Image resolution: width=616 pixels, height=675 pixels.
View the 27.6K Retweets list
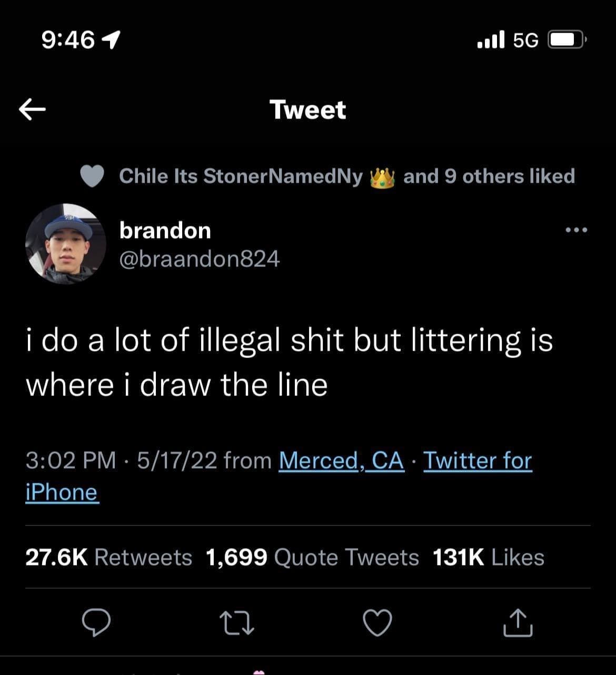pos(108,558)
